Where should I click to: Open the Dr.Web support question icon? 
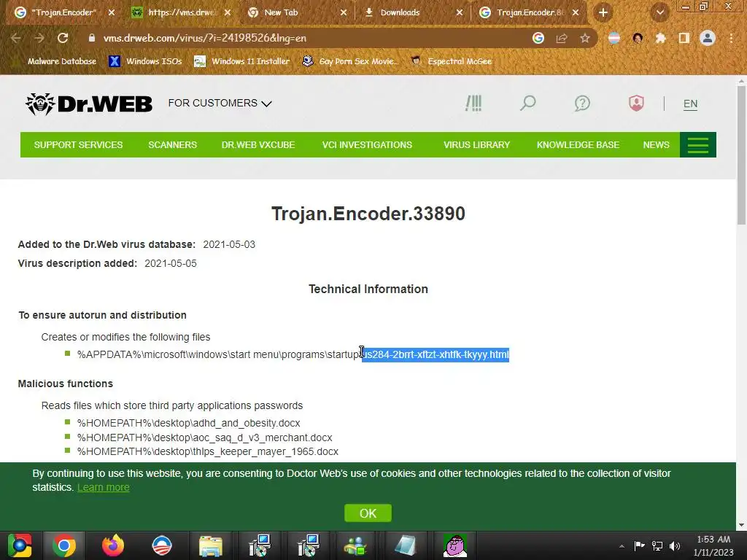[x=582, y=103]
